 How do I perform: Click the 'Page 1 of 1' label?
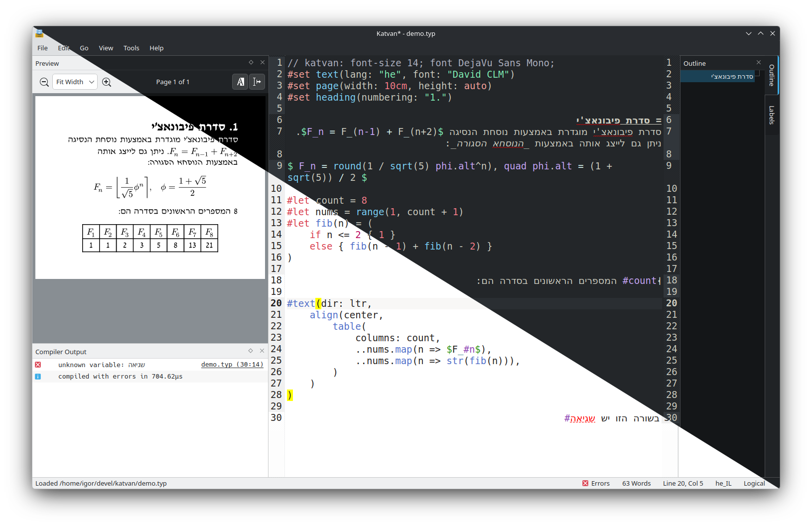(173, 82)
